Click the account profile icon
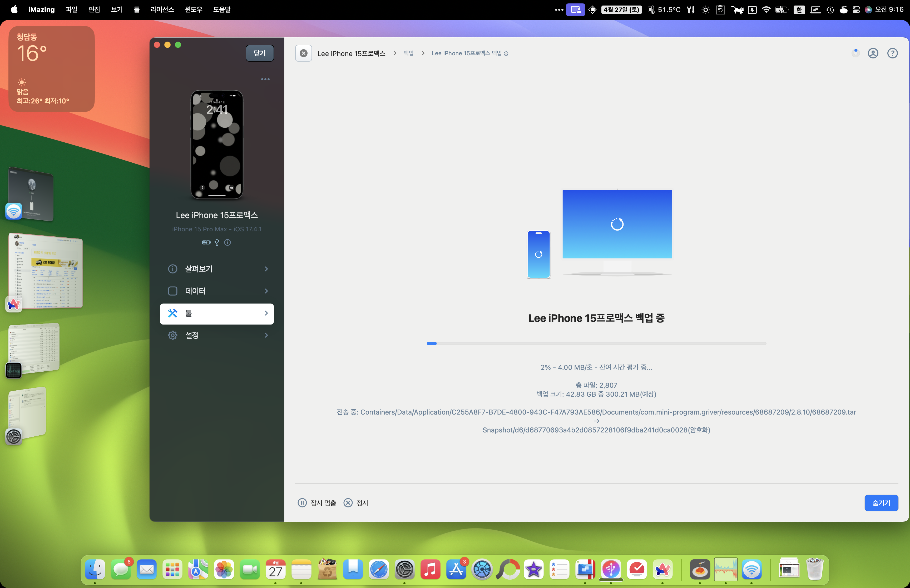910x588 pixels. coord(873,53)
